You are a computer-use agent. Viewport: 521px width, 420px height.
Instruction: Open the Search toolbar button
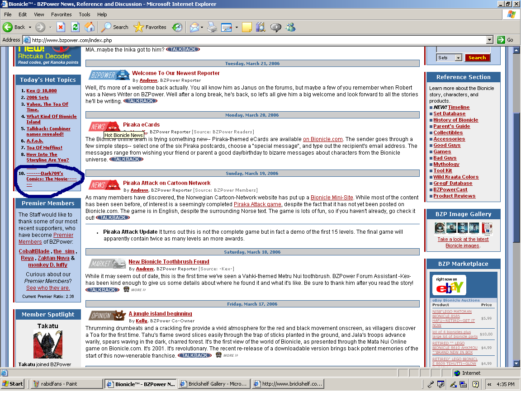click(x=114, y=27)
